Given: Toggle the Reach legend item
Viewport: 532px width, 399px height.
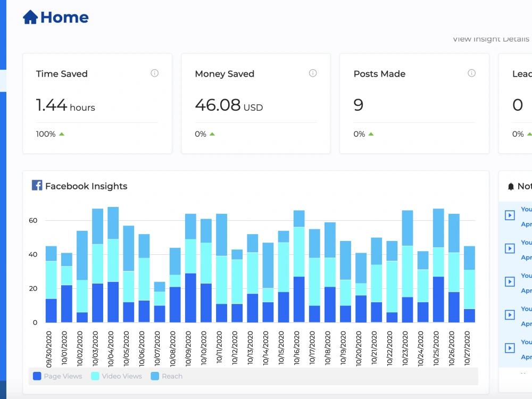Looking at the screenshot, I should 167,376.
